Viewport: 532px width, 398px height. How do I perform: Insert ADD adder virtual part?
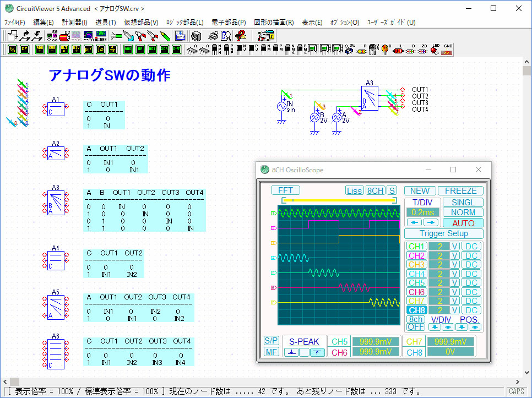pyautogui.click(x=40, y=50)
